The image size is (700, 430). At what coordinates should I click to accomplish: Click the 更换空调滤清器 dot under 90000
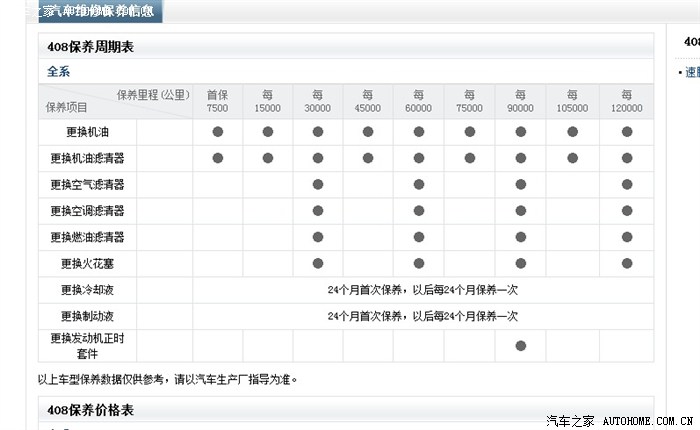521,211
